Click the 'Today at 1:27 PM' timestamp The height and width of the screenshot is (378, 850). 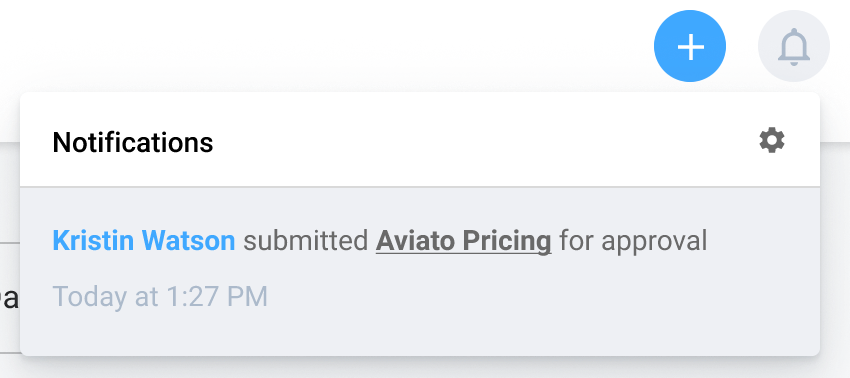coord(160,297)
